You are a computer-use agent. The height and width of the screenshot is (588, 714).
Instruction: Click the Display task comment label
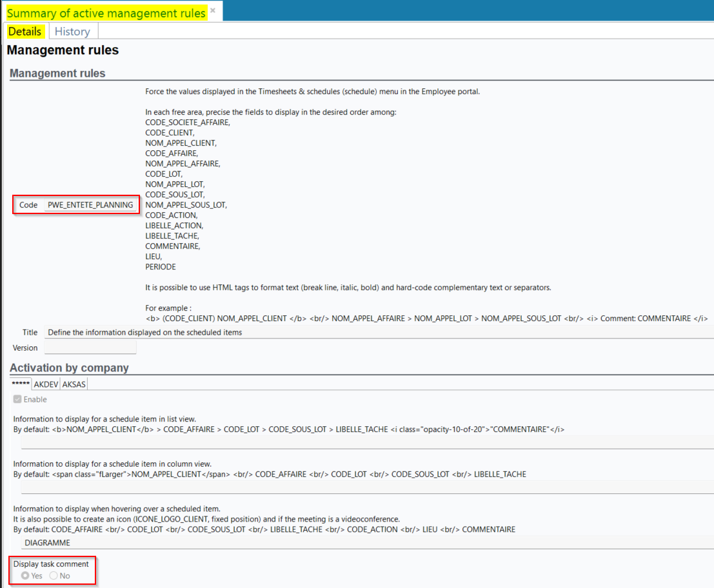(51, 564)
